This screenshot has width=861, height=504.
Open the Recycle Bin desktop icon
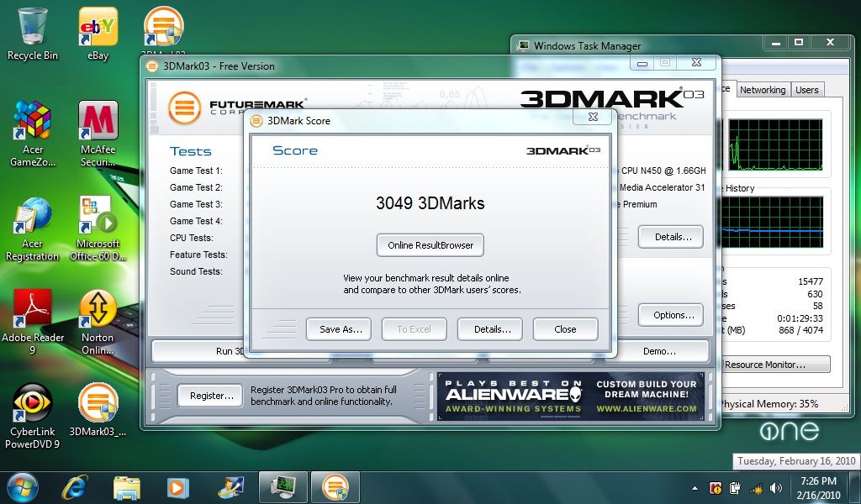click(x=33, y=34)
